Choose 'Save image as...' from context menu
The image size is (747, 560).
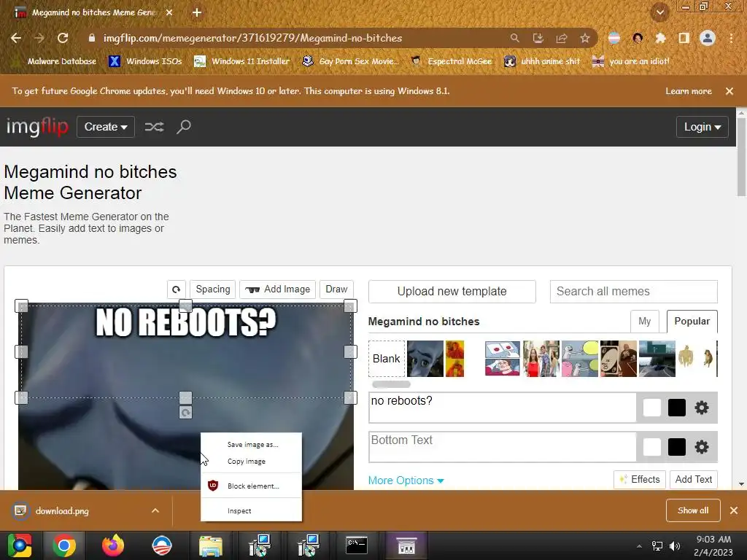[252, 444]
